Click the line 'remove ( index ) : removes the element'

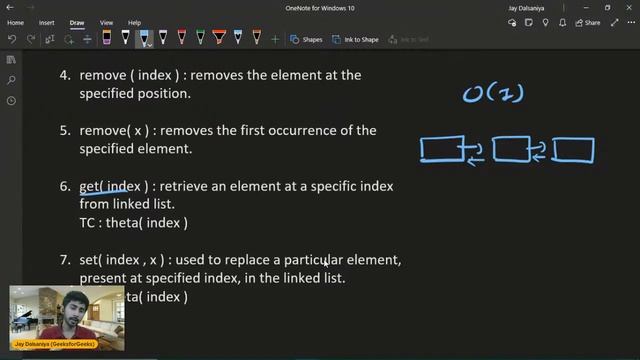click(x=220, y=75)
